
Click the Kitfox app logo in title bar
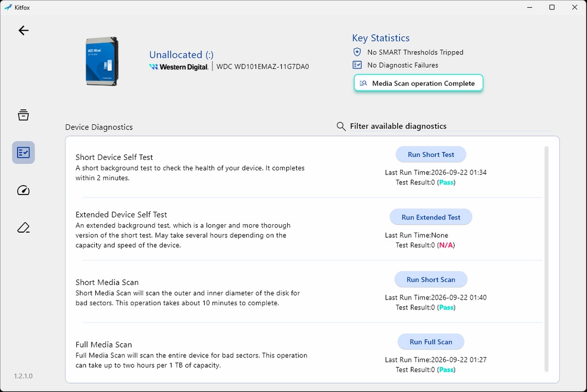(8, 7)
